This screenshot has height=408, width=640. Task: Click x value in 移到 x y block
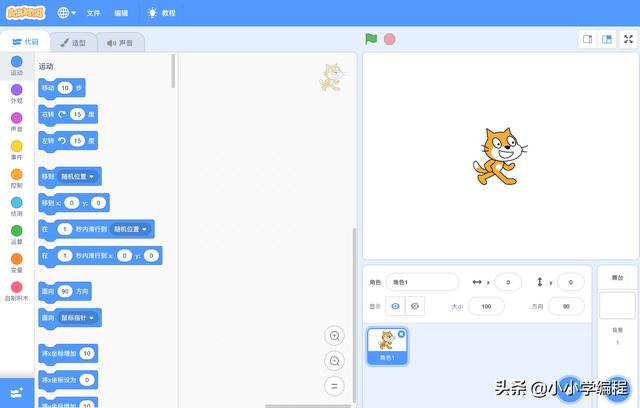tap(71, 203)
